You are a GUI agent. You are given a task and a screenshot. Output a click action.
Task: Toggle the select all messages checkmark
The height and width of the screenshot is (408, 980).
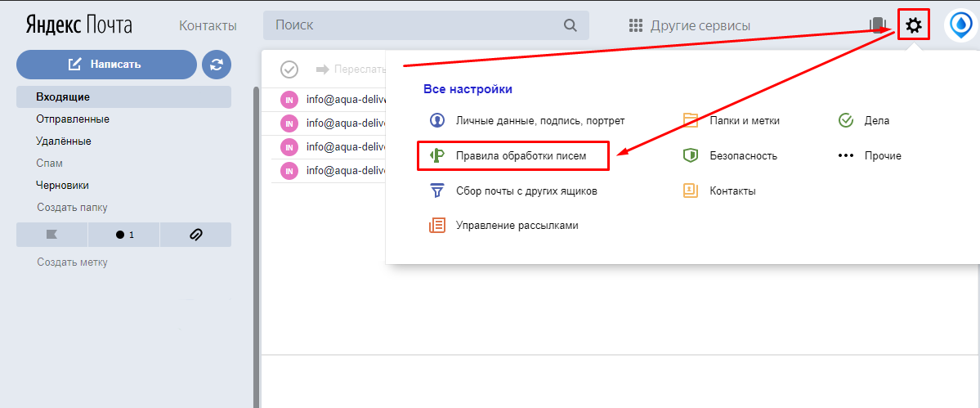point(289,69)
